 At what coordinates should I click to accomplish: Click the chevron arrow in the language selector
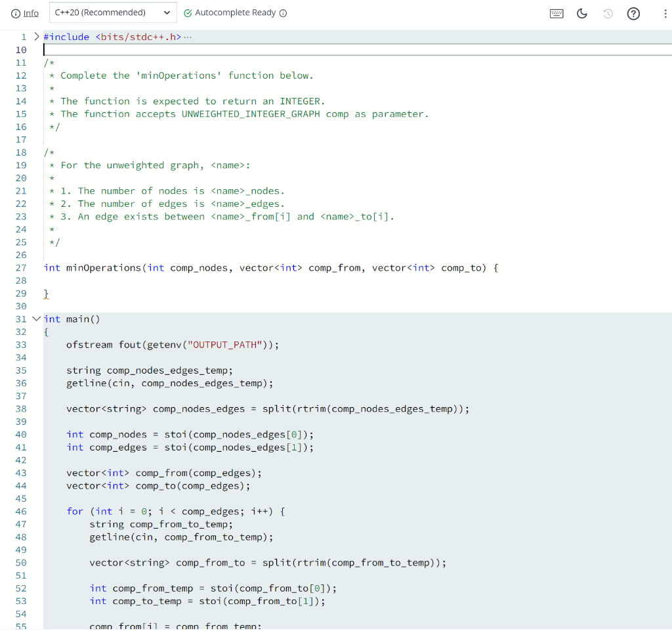166,12
